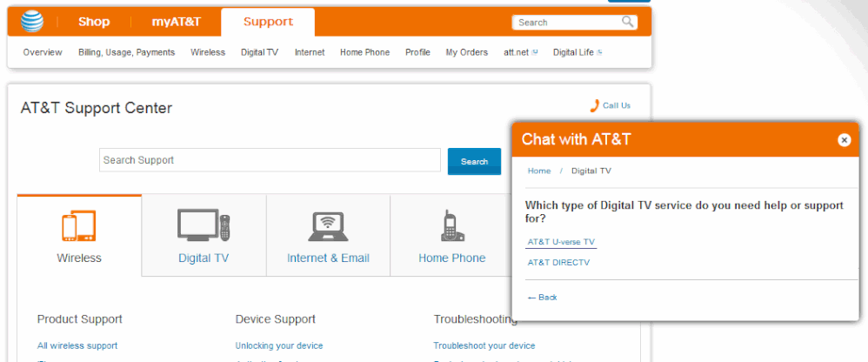868x362 pixels.
Task: Open the myAT&T tab
Action: click(177, 22)
